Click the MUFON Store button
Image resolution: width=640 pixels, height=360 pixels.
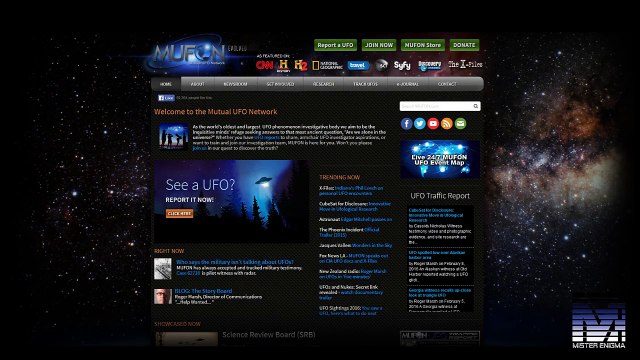[x=423, y=45]
